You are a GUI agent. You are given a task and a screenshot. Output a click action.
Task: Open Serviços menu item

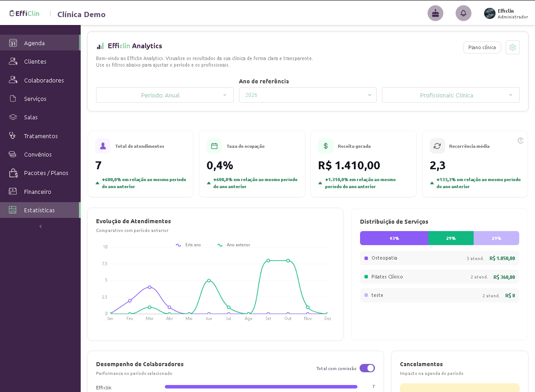point(40,99)
